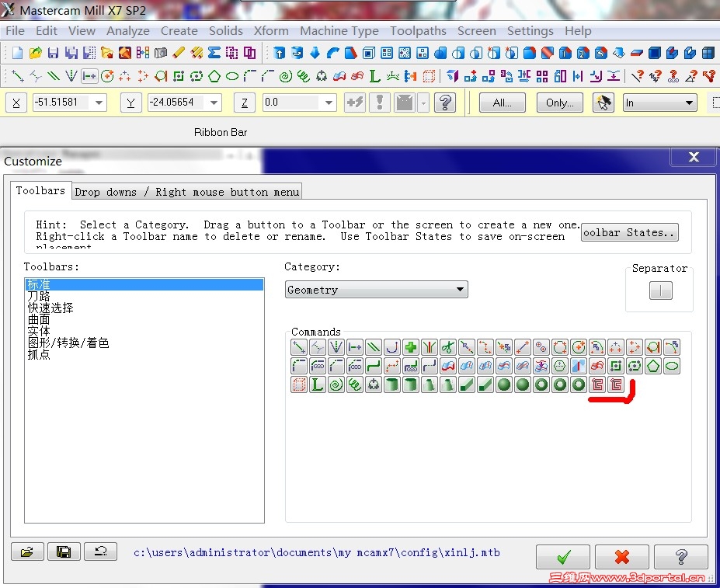This screenshot has width=720, height=588.
Task: Expand the Z coordinate dropdown
Action: (x=329, y=103)
